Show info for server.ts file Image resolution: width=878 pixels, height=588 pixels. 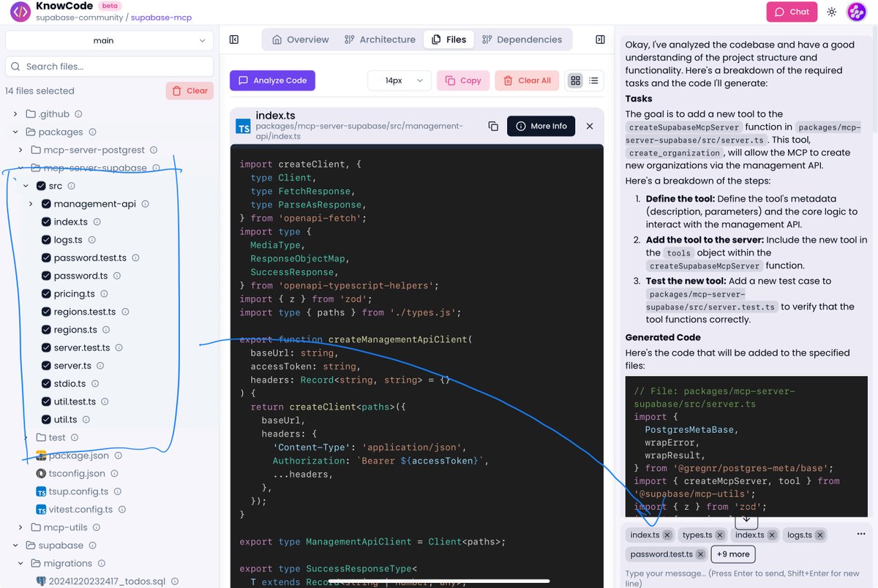click(100, 366)
